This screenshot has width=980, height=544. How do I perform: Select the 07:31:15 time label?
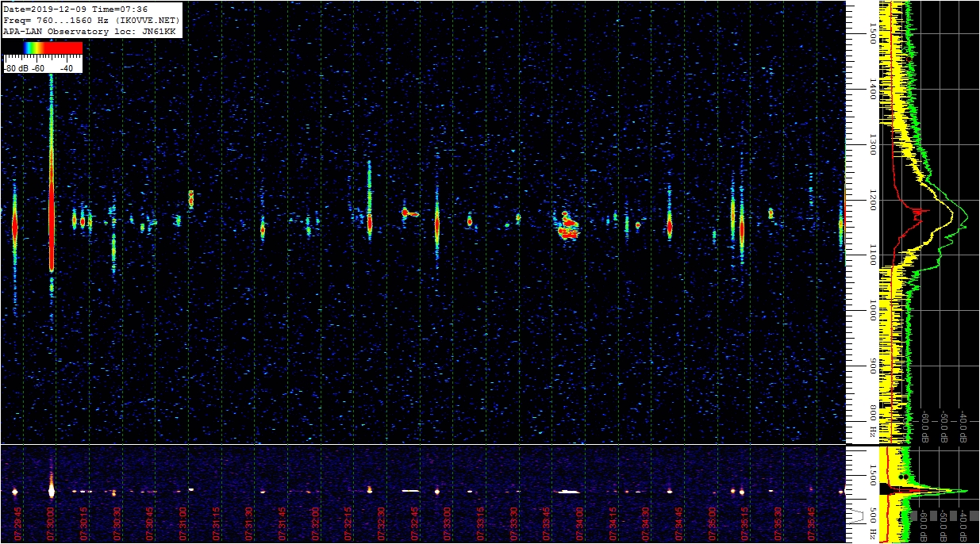[217, 524]
